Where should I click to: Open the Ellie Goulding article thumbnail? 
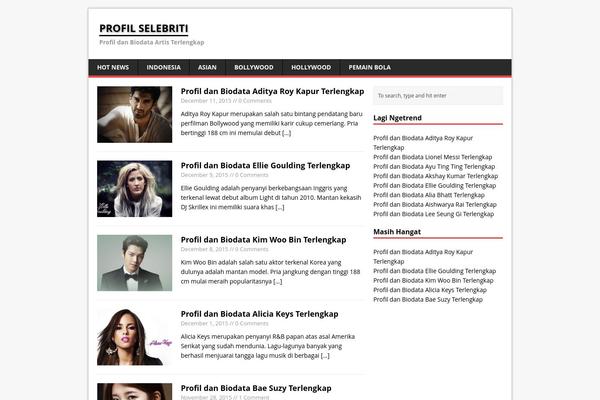coord(134,189)
